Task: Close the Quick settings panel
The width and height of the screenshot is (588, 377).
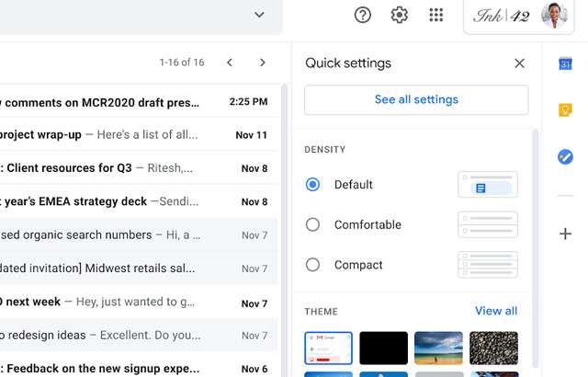Action: pyautogui.click(x=520, y=63)
